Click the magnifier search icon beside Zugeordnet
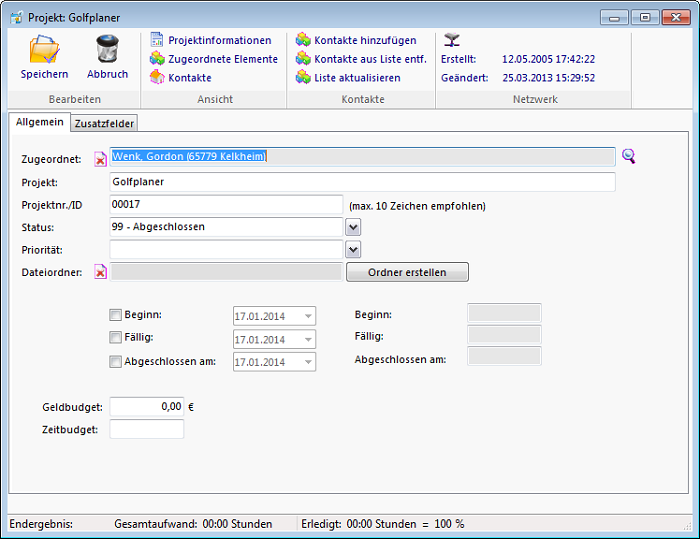Viewport: 700px width, 539px height. pyautogui.click(x=629, y=156)
